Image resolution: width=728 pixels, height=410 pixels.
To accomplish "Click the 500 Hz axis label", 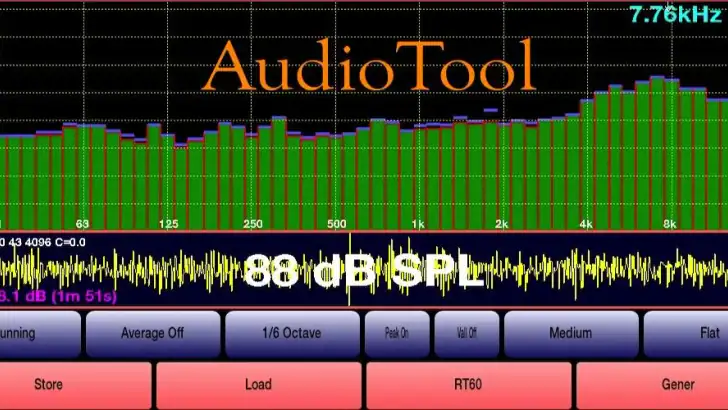I will [337, 224].
